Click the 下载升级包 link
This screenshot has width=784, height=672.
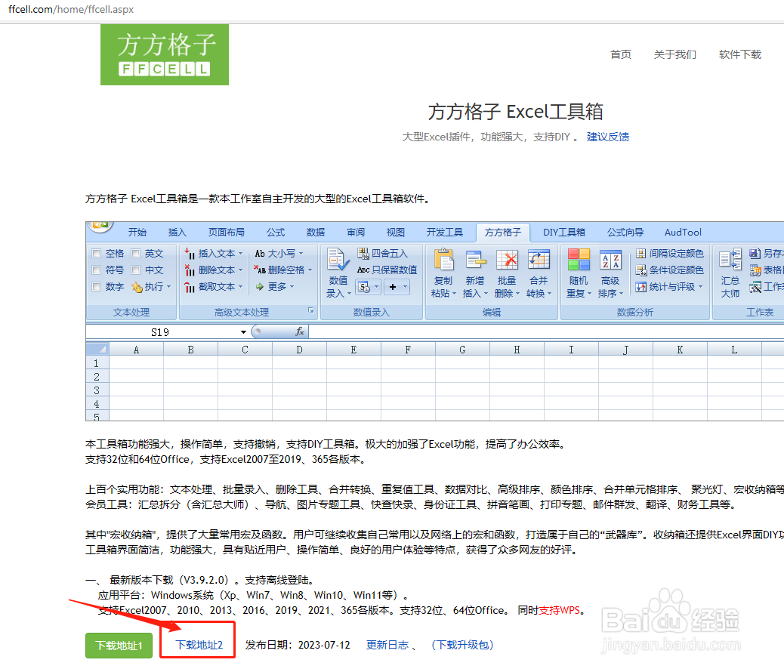[462, 645]
